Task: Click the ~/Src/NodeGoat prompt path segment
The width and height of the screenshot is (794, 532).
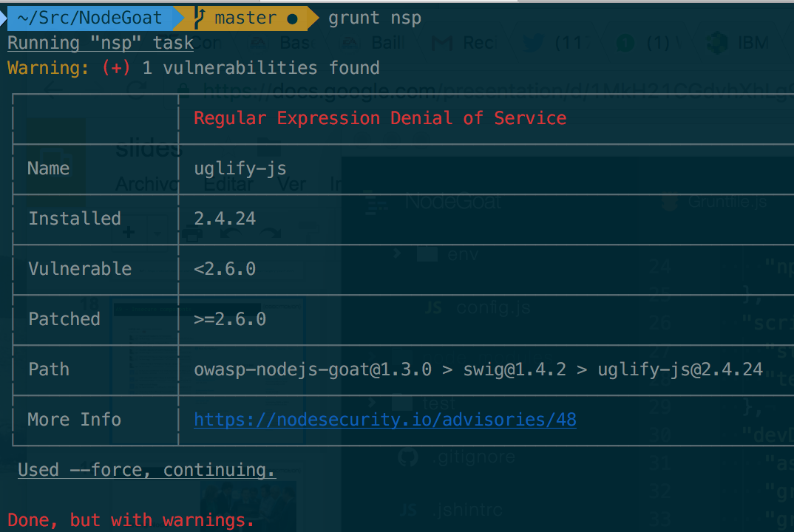Action: [89, 18]
